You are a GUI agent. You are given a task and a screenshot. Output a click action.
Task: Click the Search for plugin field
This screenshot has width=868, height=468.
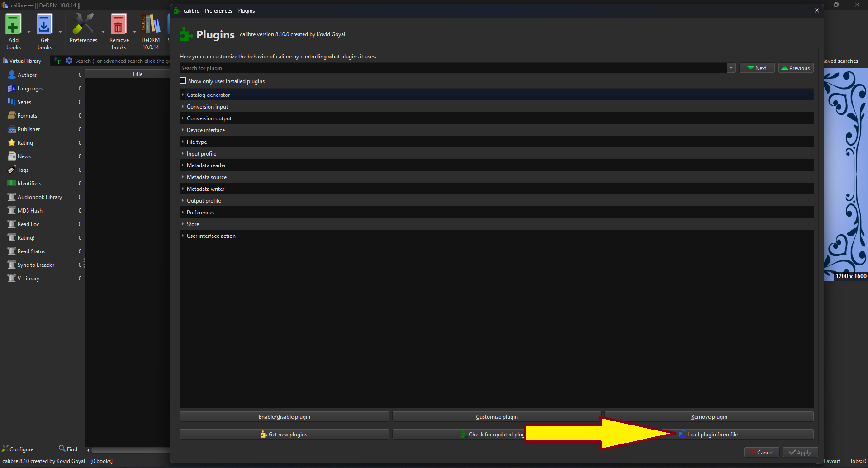[x=452, y=68]
